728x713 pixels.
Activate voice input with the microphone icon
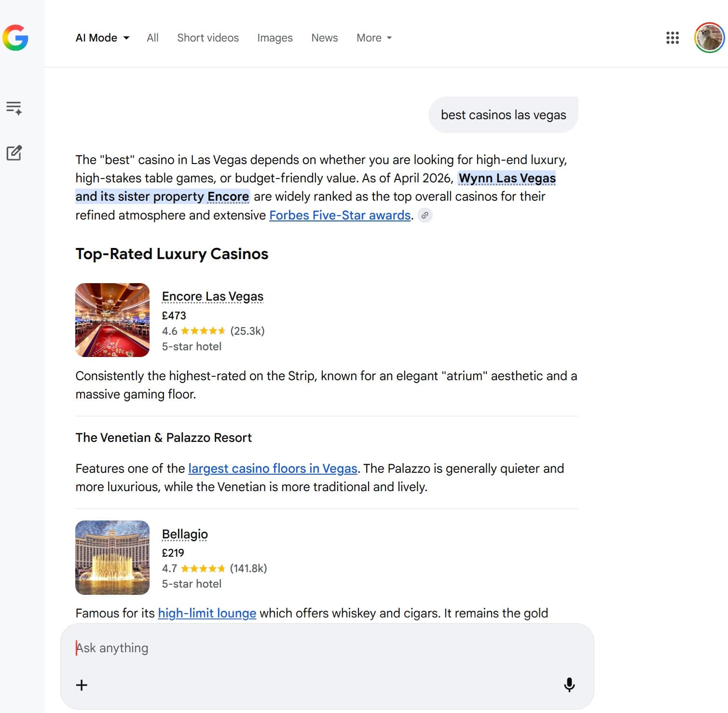[x=570, y=685]
